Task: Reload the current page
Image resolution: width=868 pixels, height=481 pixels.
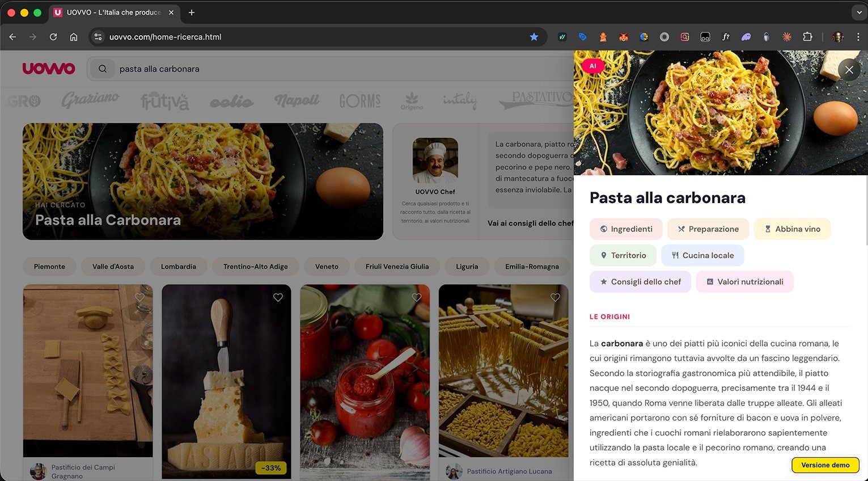Action: [53, 37]
